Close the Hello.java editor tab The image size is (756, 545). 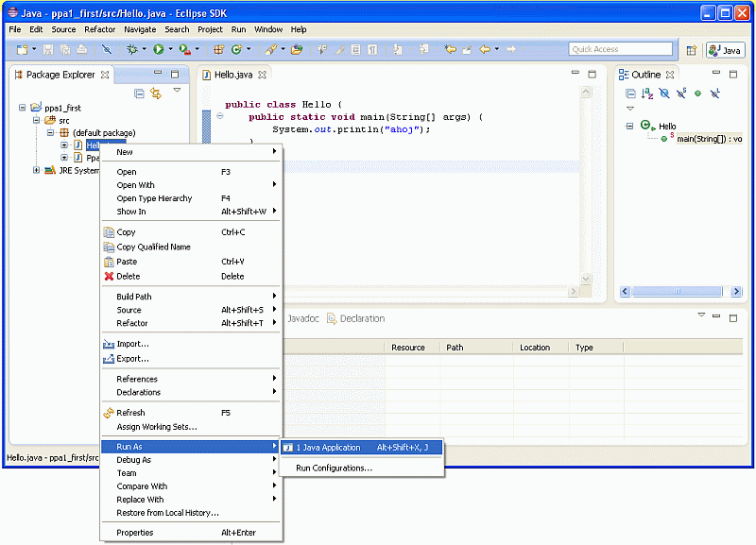[262, 75]
